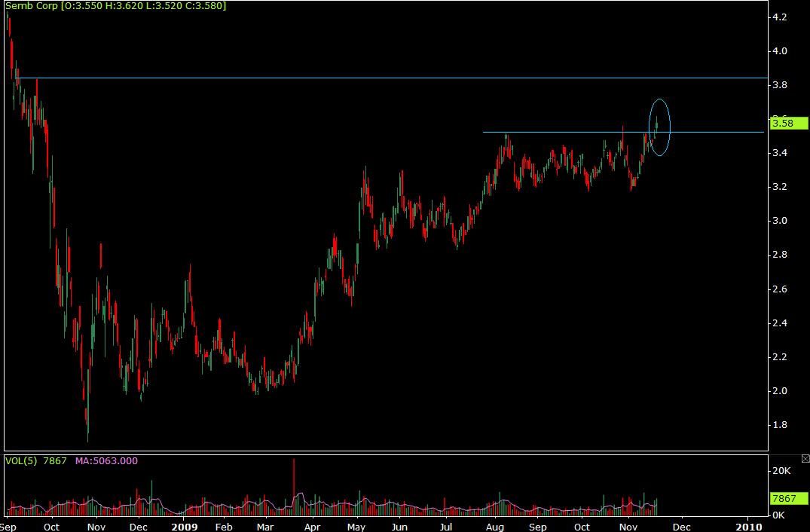
Task: Click the Feb label on the date axis
Action: click(x=224, y=527)
